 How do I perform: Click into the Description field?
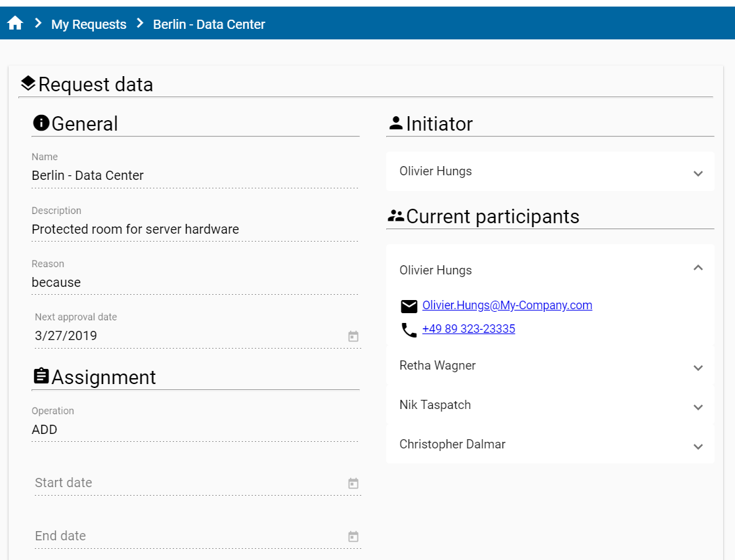194,229
